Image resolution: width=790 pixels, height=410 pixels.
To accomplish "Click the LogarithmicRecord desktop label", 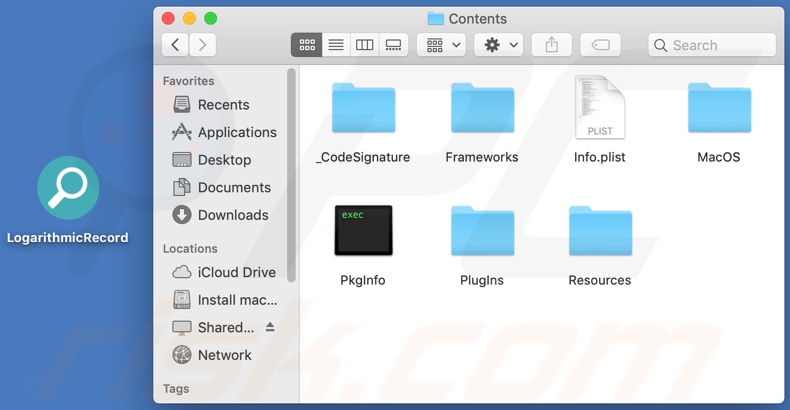I will (68, 237).
